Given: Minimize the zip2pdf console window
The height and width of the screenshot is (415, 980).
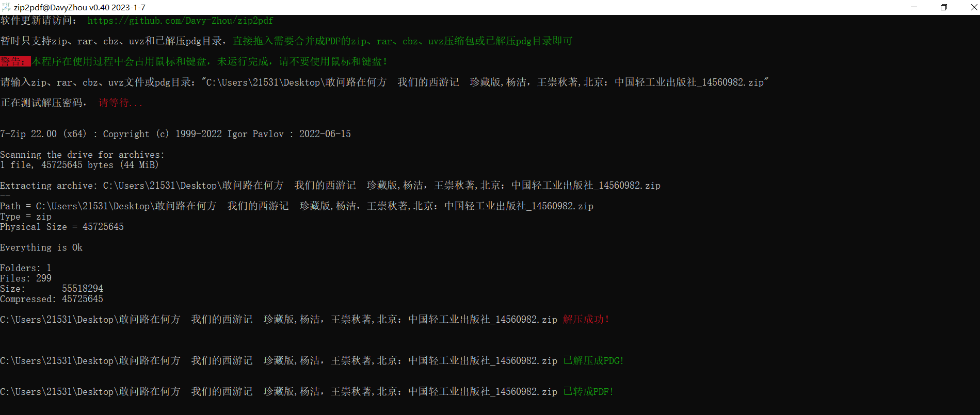Looking at the screenshot, I should 914,7.
